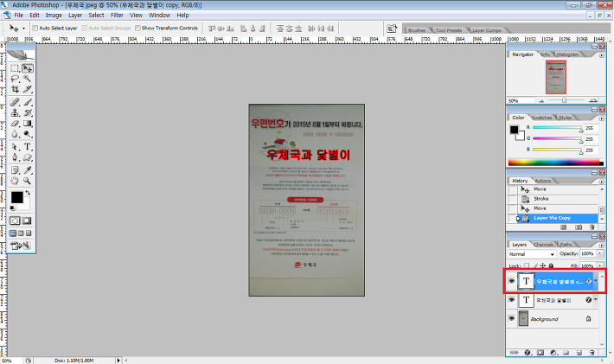Switch to Quick Mask mode

(x=27, y=220)
